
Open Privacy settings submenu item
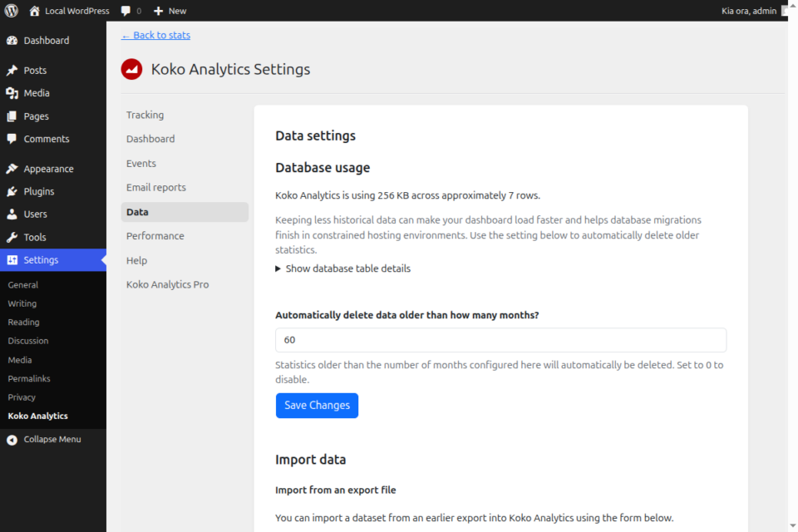pyautogui.click(x=22, y=397)
